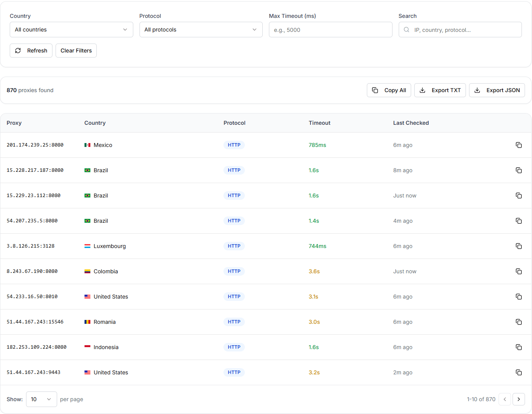The width and height of the screenshot is (532, 414).
Task: Go to next page of proxies
Action: point(519,399)
